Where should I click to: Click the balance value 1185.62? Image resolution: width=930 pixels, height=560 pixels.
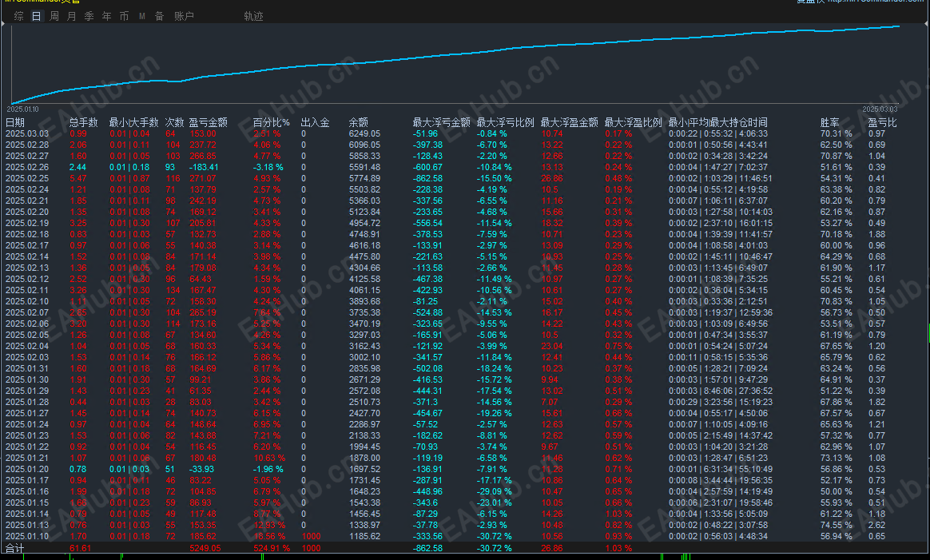(x=365, y=536)
